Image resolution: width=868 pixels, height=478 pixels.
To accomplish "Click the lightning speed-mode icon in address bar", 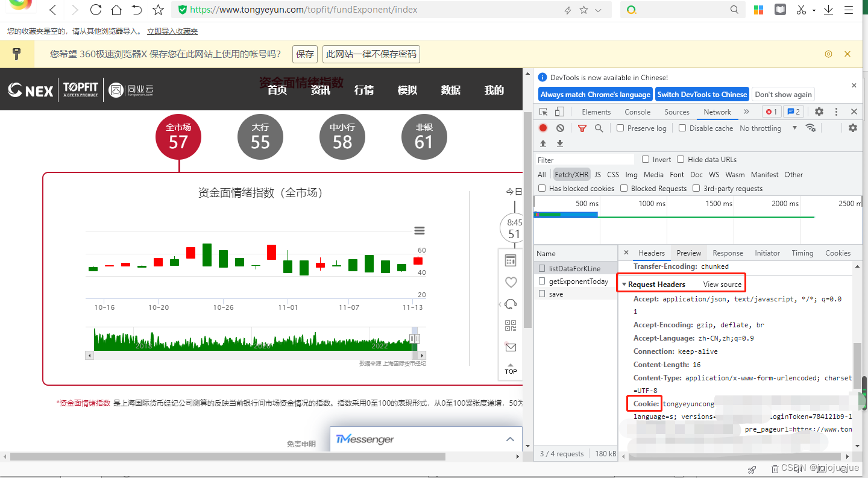I will point(567,10).
